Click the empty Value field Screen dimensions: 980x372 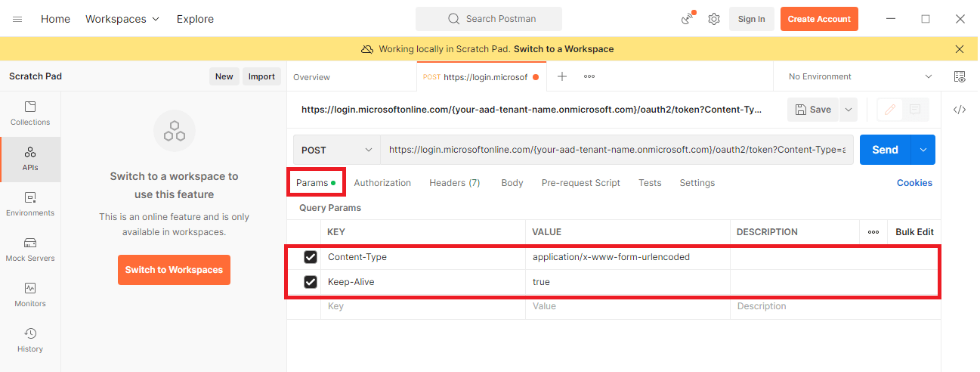click(627, 306)
